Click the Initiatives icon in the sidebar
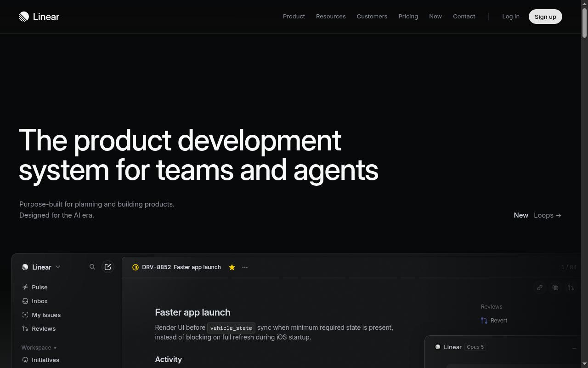 click(x=25, y=360)
